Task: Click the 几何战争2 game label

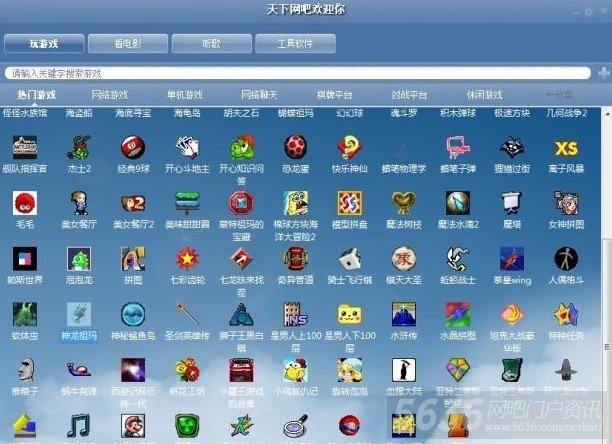Action: tap(566, 113)
